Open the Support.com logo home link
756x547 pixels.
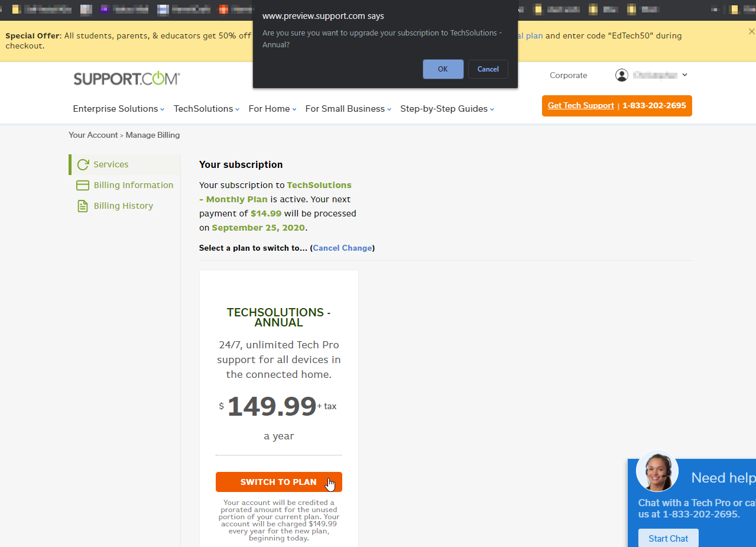pos(126,79)
